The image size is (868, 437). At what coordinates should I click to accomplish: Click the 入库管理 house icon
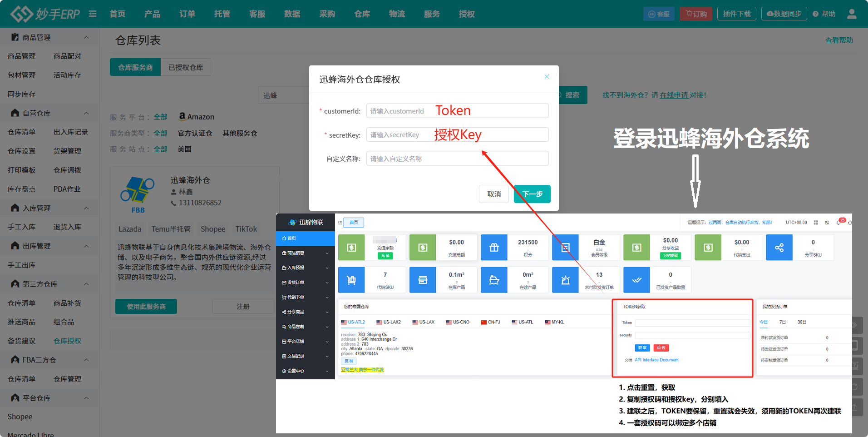(15, 208)
